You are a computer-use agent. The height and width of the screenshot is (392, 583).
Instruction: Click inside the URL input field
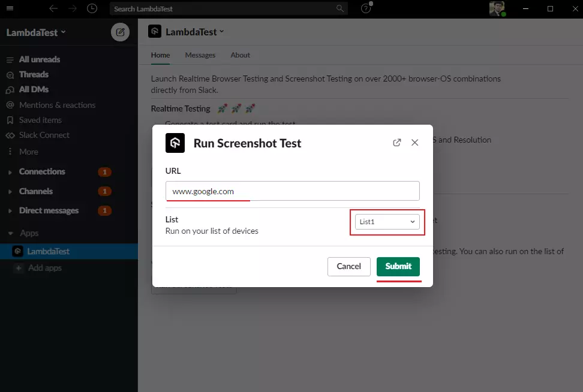pyautogui.click(x=291, y=191)
